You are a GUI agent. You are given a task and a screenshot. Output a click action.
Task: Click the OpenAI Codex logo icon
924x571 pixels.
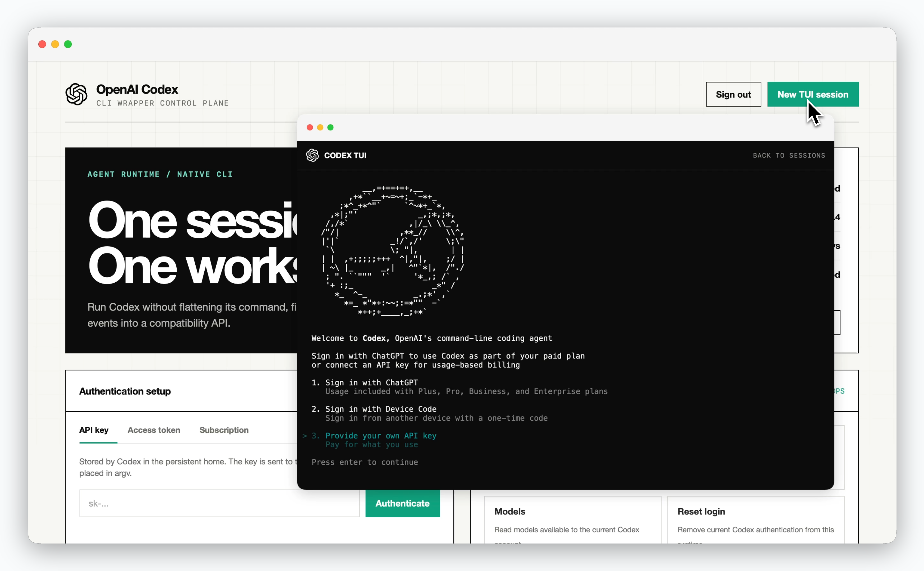pyautogui.click(x=76, y=94)
